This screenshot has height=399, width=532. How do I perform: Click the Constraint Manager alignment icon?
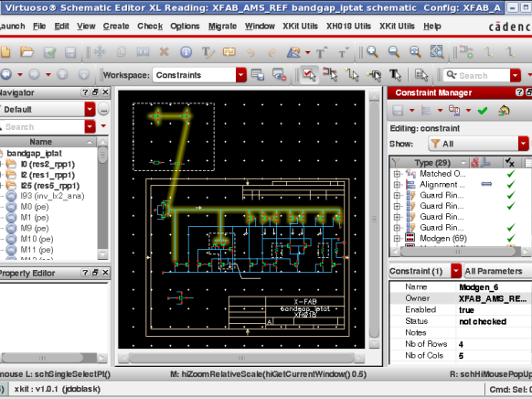click(x=426, y=111)
